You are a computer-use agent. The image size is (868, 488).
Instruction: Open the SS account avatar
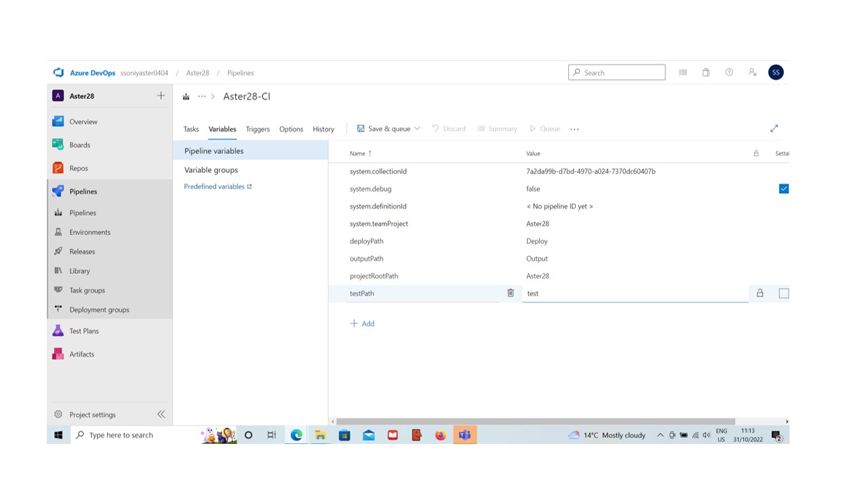(x=776, y=73)
